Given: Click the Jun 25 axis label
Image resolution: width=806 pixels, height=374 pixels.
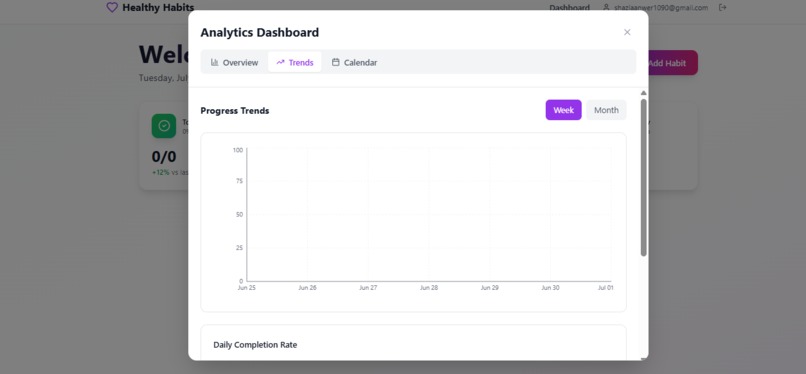Looking at the screenshot, I should click(x=247, y=288).
